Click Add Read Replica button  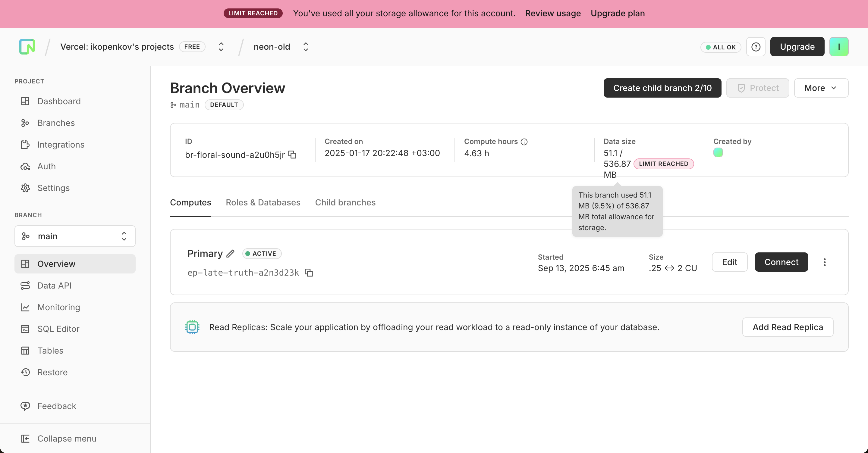coord(788,327)
